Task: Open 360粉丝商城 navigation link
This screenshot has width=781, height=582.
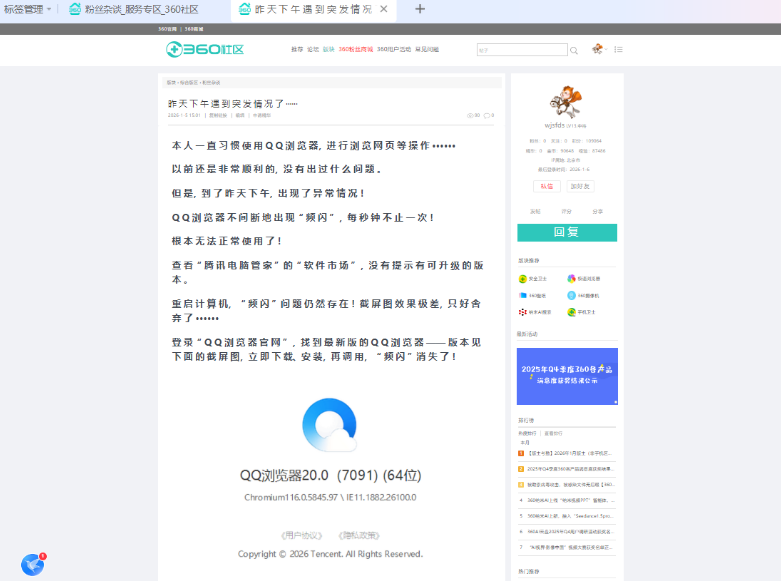Action: coord(356,49)
